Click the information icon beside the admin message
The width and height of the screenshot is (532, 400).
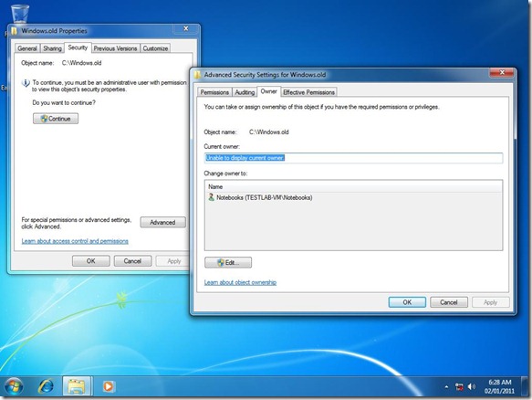tap(26, 83)
